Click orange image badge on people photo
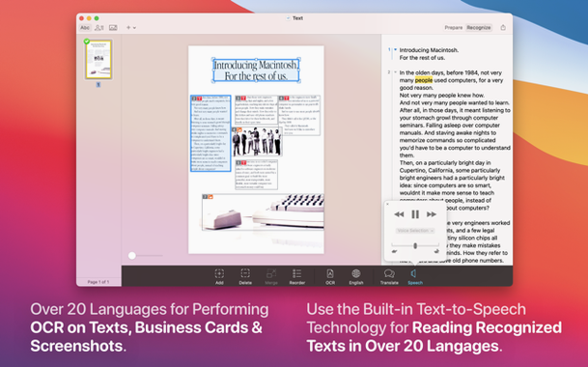 coord(238,129)
